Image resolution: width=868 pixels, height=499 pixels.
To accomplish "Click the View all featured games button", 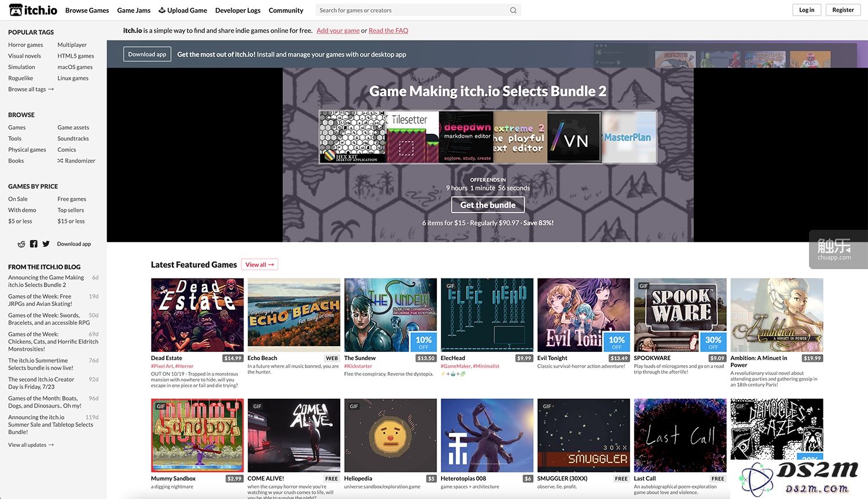I will (260, 265).
